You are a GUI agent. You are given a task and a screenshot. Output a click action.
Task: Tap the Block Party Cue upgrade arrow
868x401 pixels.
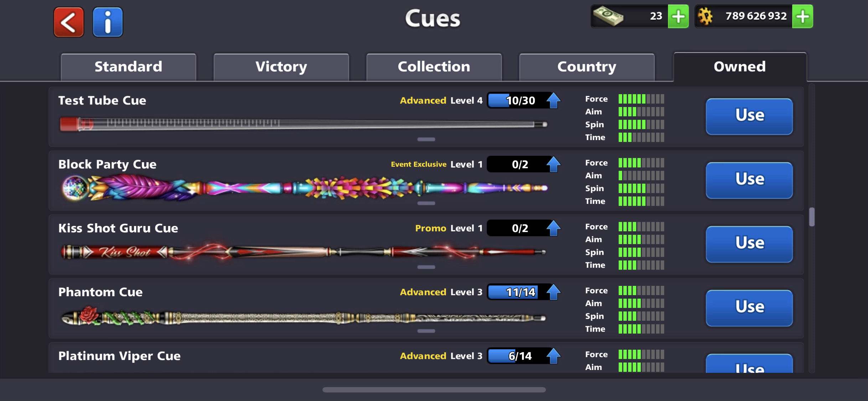point(553,164)
